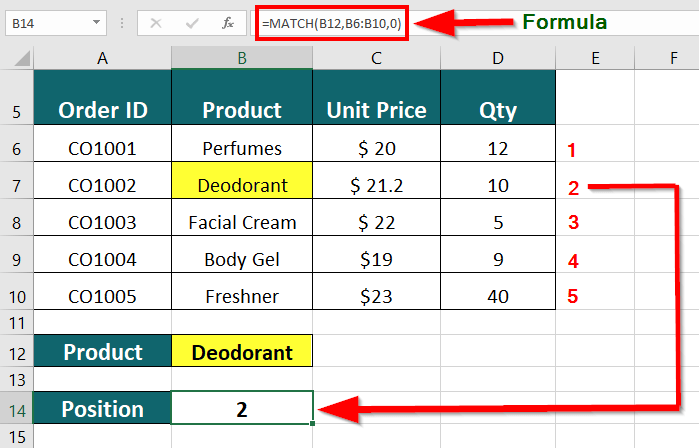699x448 pixels.
Task: Click the Enter checkmark icon
Action: tap(193, 22)
